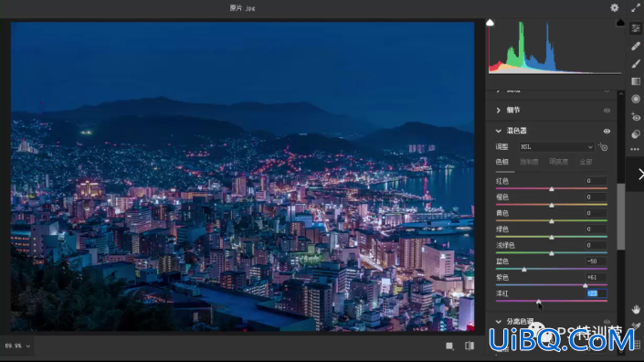
Task: Click the 浅绿色 label
Action: point(505,245)
